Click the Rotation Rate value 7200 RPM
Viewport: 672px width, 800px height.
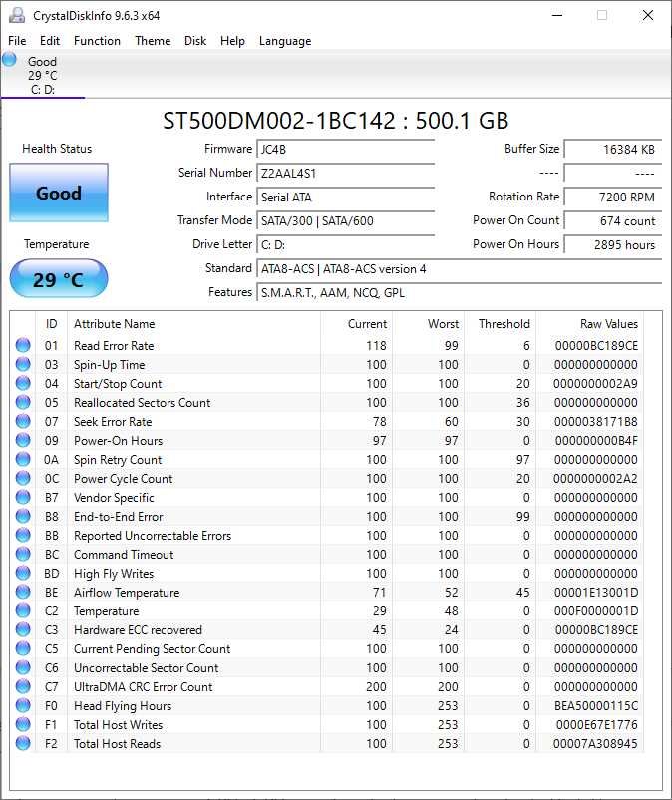pyautogui.click(x=613, y=197)
